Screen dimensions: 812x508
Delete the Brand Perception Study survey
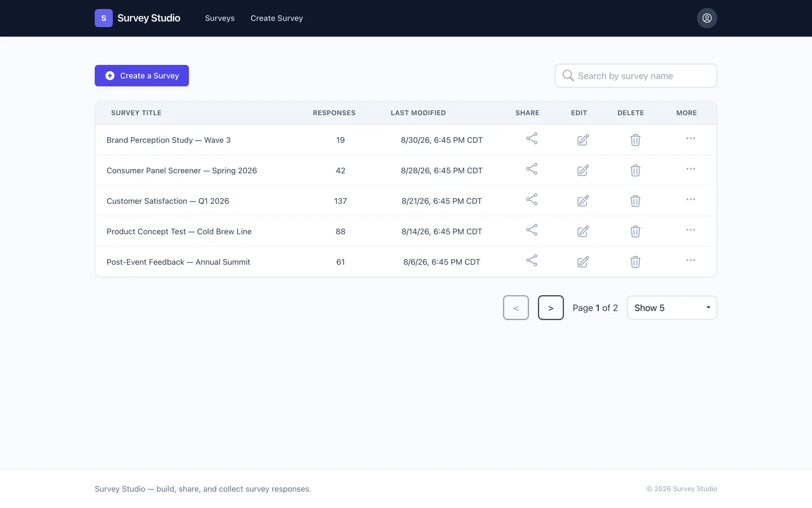(x=635, y=140)
